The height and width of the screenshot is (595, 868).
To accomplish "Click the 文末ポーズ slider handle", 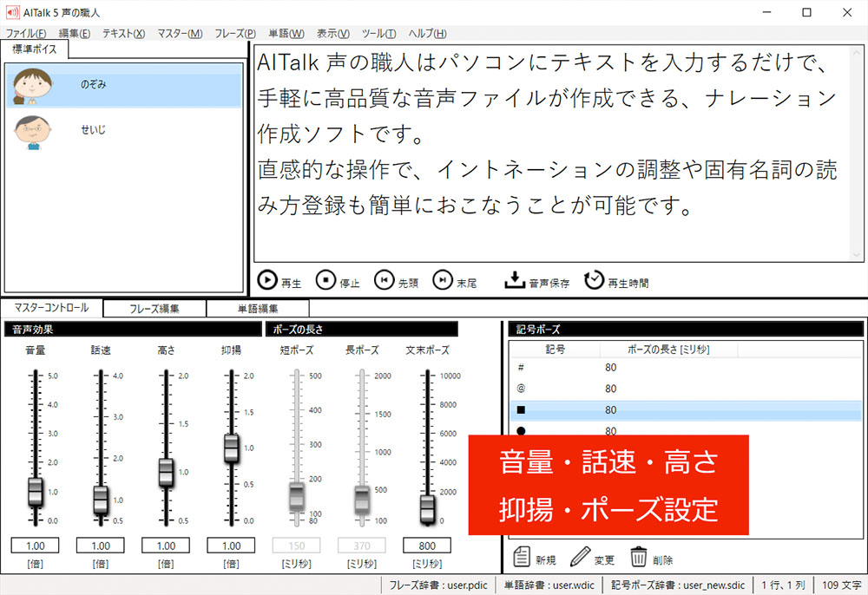I will coord(427,508).
